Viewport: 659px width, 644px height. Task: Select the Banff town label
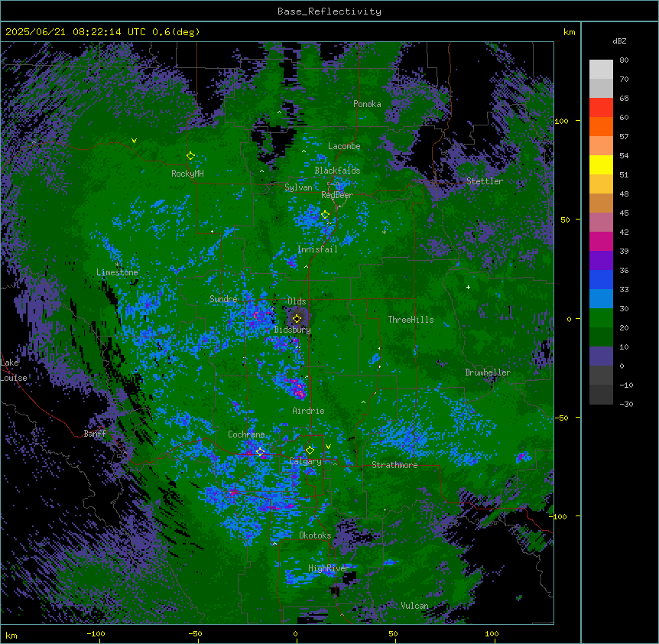pyautogui.click(x=95, y=434)
